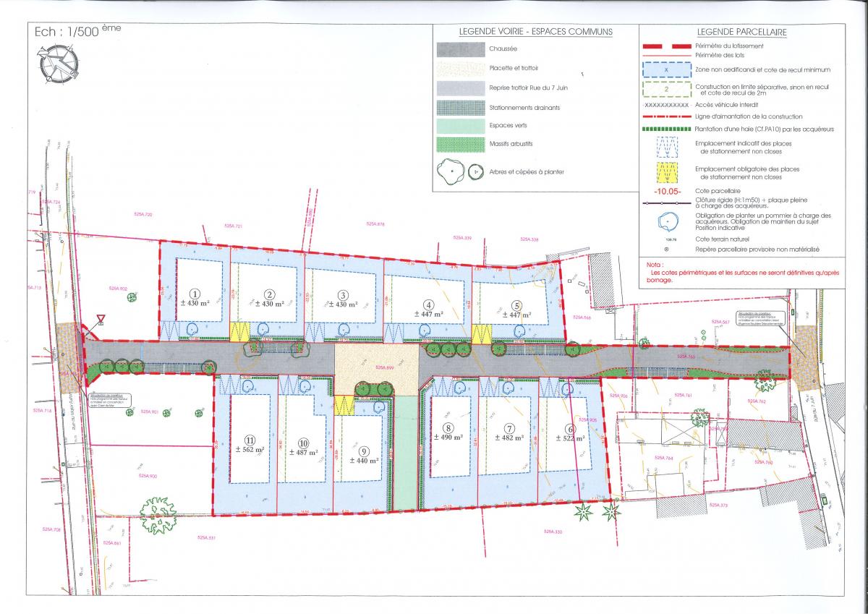Image resolution: width=868 pixels, height=614 pixels.
Task: Click the Massifs arbustifs green swatch
Action: click(461, 145)
